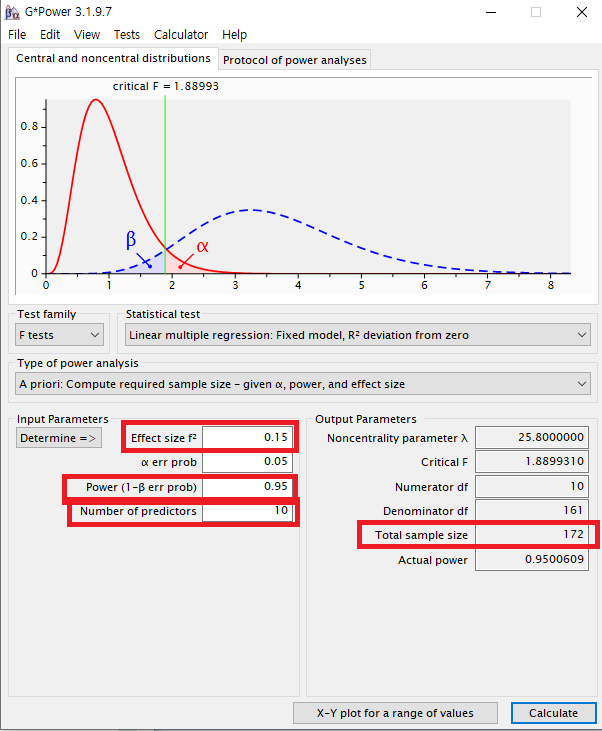Click the Calculate button
Image resolution: width=602 pixels, height=731 pixels.
[554, 713]
